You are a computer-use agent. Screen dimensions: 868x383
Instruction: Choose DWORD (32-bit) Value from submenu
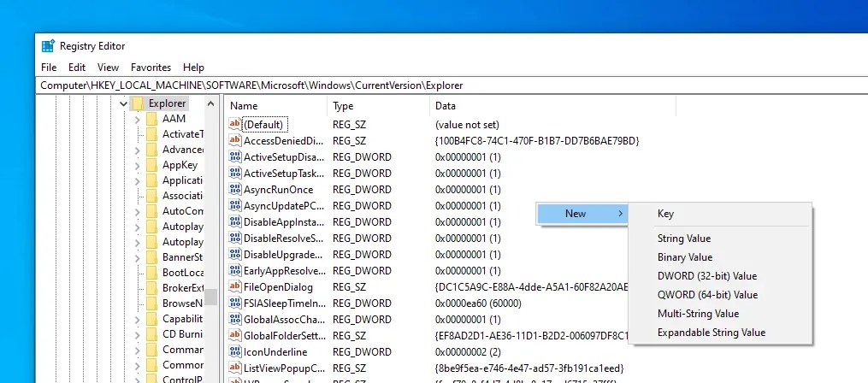pyautogui.click(x=706, y=276)
